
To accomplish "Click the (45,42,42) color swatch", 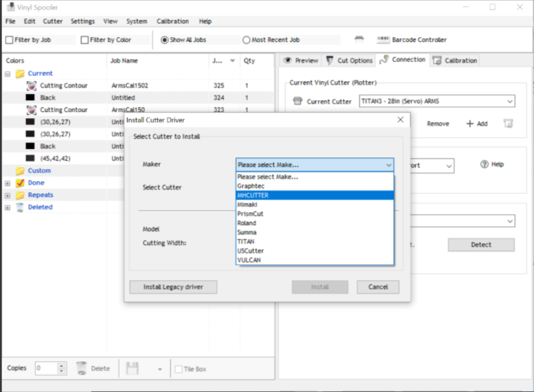I will [x=30, y=158].
